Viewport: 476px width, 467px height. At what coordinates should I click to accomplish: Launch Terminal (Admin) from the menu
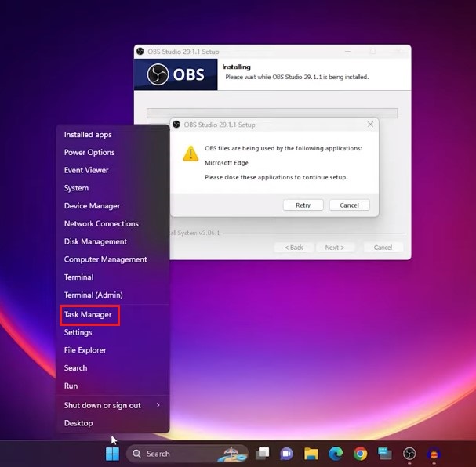(x=112, y=295)
